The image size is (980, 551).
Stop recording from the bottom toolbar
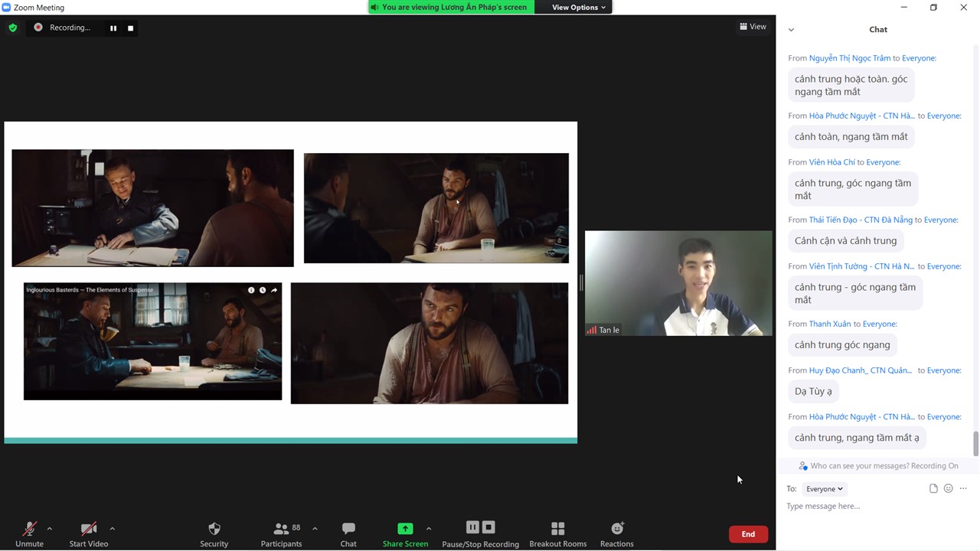click(x=488, y=527)
